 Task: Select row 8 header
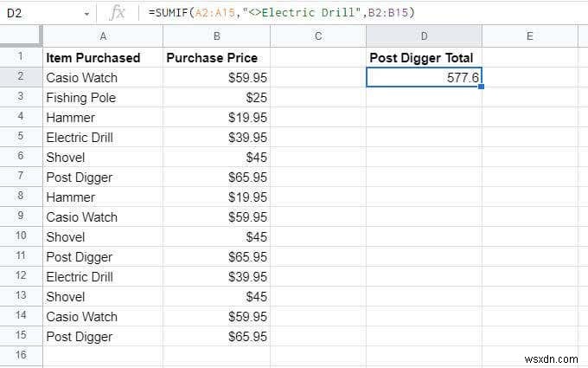21,197
